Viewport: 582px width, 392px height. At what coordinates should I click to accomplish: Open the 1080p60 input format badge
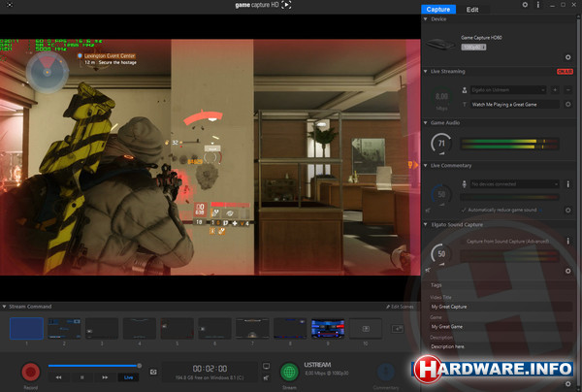pos(473,48)
